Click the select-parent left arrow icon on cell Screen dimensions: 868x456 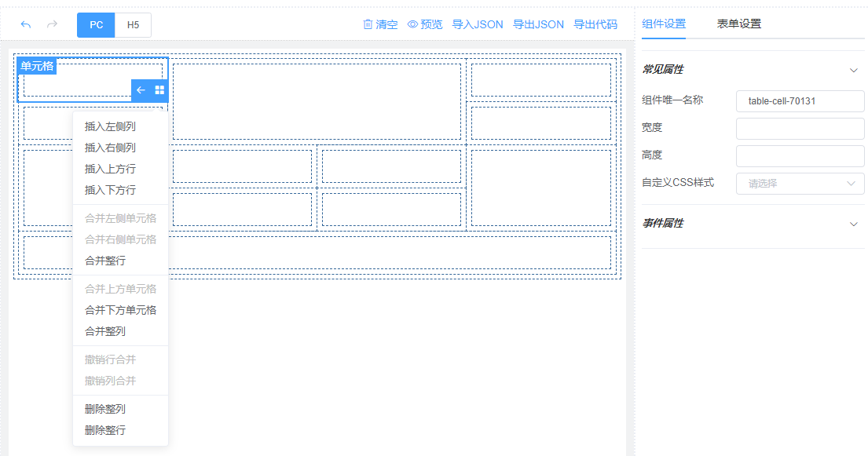(x=141, y=89)
